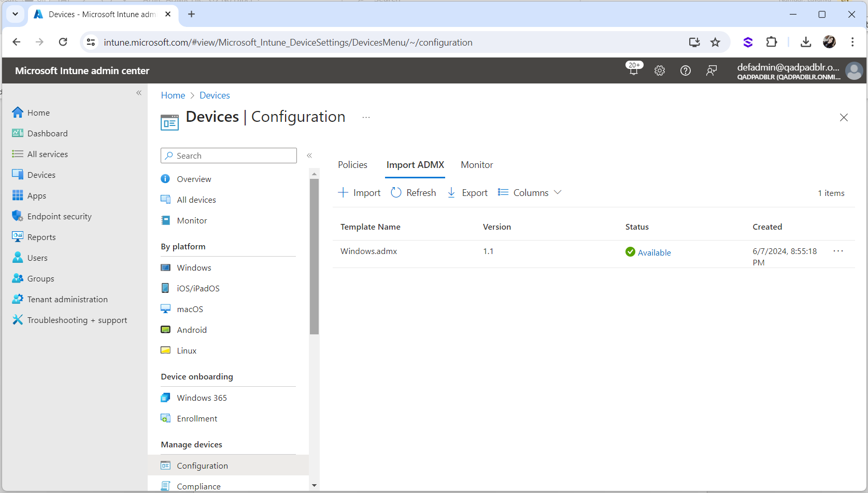Open Dashboard from the sidebar
This screenshot has width=868, height=493.
(x=40, y=133)
